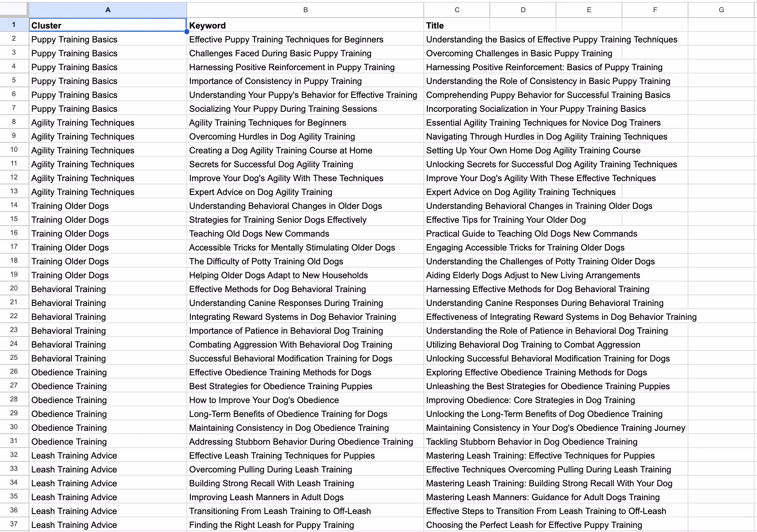Click column C header
The width and height of the screenshot is (757, 532).
tap(457, 10)
